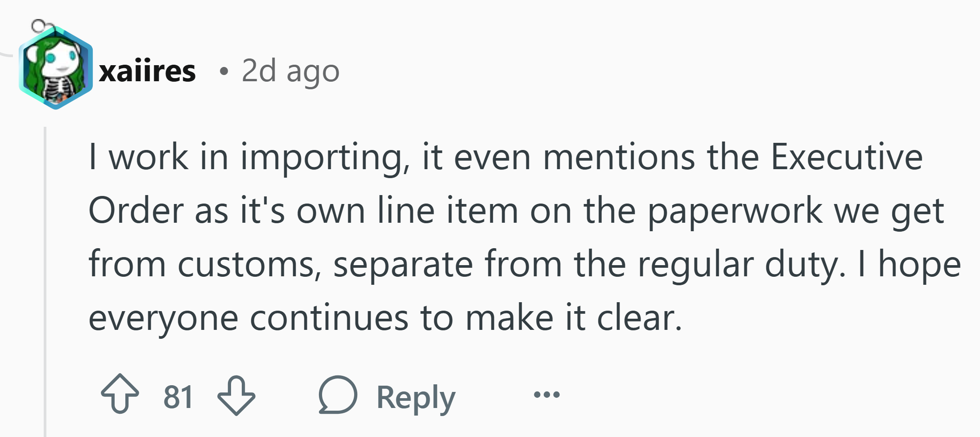The image size is (980, 437).
Task: Click the word 'paperwork' in the comment
Action: 735,212
